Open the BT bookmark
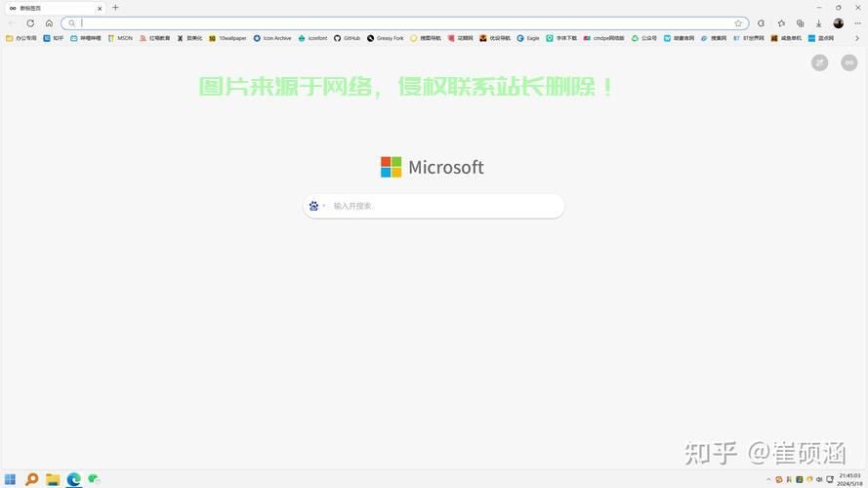 click(749, 38)
